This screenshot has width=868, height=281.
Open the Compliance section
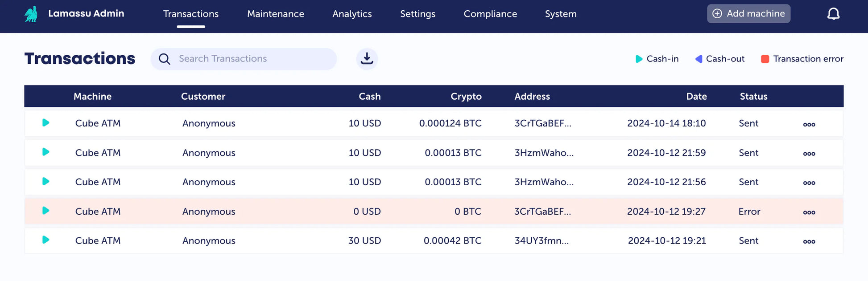pyautogui.click(x=490, y=14)
